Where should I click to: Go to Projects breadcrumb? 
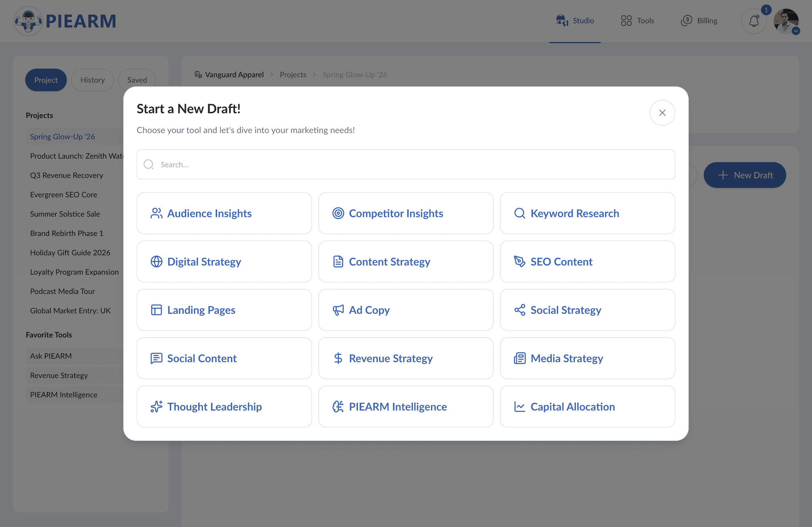point(293,75)
